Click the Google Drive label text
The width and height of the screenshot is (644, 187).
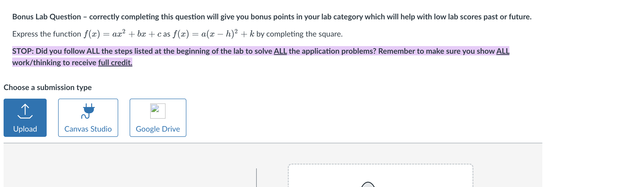click(x=158, y=129)
